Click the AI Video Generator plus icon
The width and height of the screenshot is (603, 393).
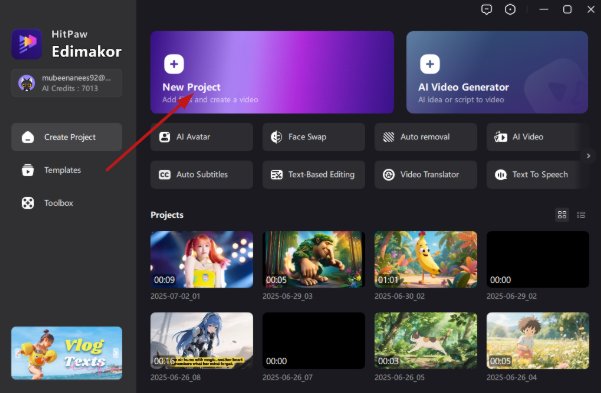430,64
